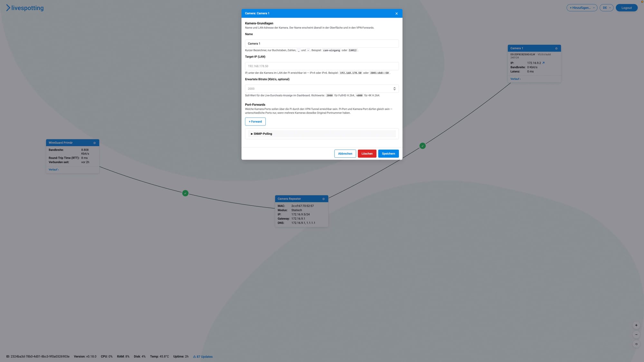The height and width of the screenshot is (362, 644).
Task: Delete camera with Löschen button
Action: [x=367, y=154]
